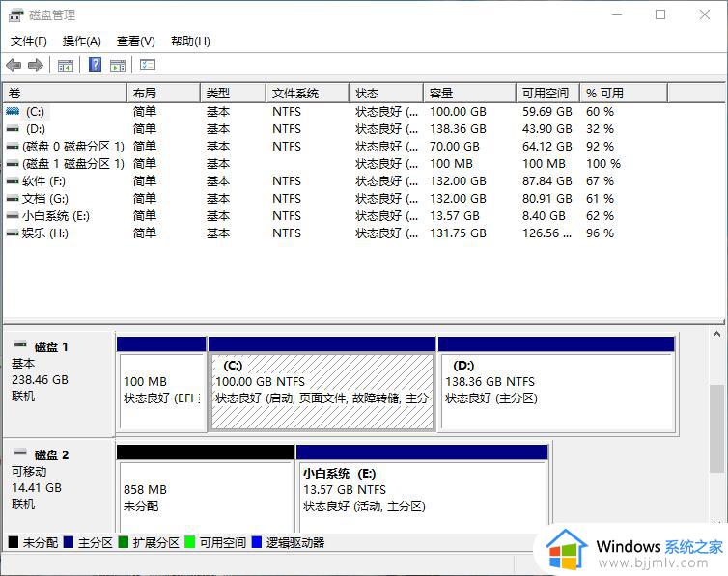Click the show/hide console tree icon
The image size is (728, 576).
tap(66, 66)
